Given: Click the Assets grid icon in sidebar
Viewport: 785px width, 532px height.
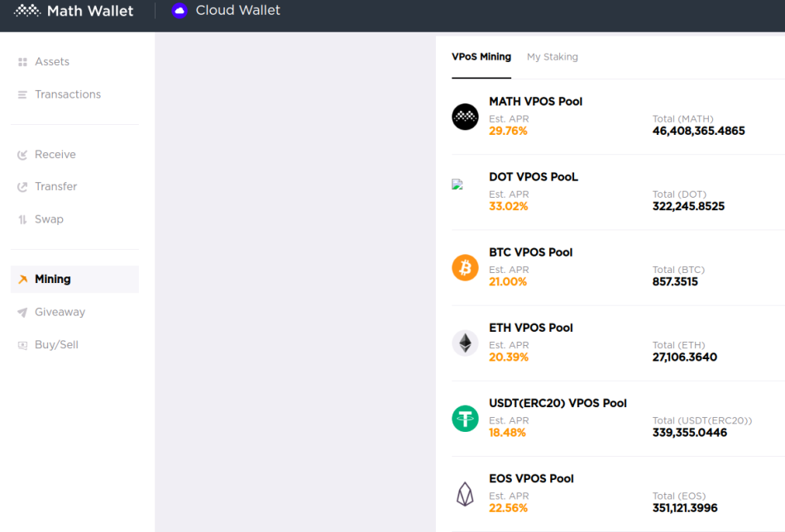Looking at the screenshot, I should pos(22,61).
